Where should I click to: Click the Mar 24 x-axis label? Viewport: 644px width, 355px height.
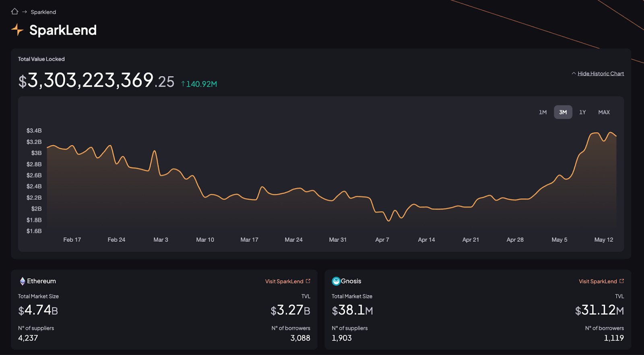(x=293, y=240)
